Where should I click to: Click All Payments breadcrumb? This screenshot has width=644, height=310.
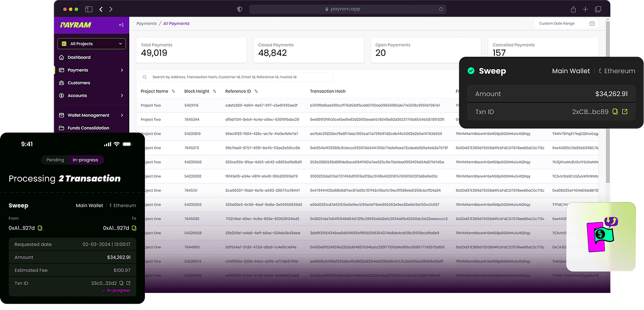click(x=176, y=24)
